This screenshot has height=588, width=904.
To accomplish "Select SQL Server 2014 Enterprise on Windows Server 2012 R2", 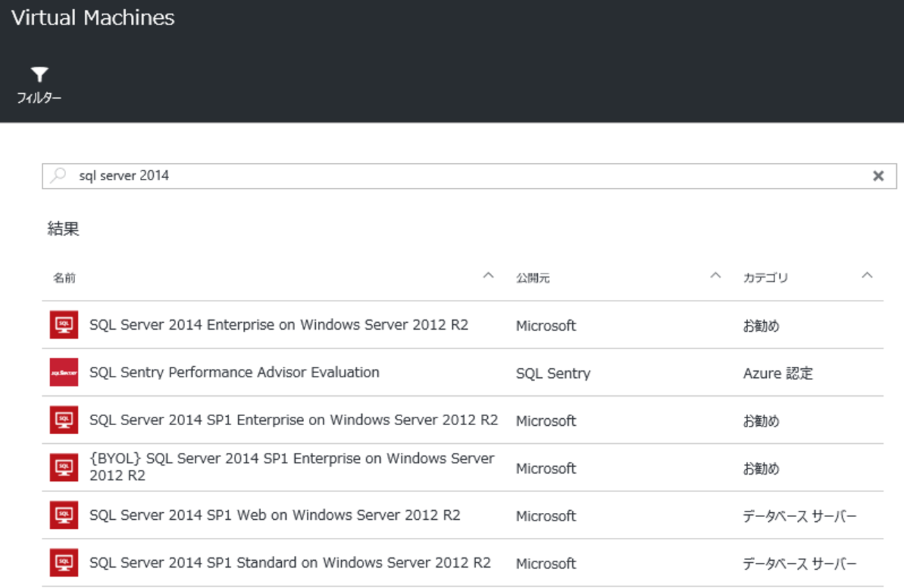I will 279,325.
